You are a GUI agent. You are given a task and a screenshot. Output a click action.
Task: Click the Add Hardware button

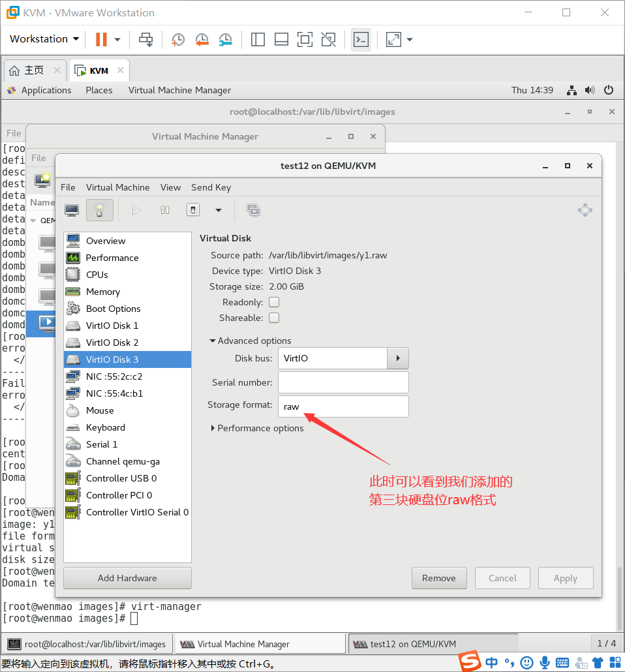(127, 578)
